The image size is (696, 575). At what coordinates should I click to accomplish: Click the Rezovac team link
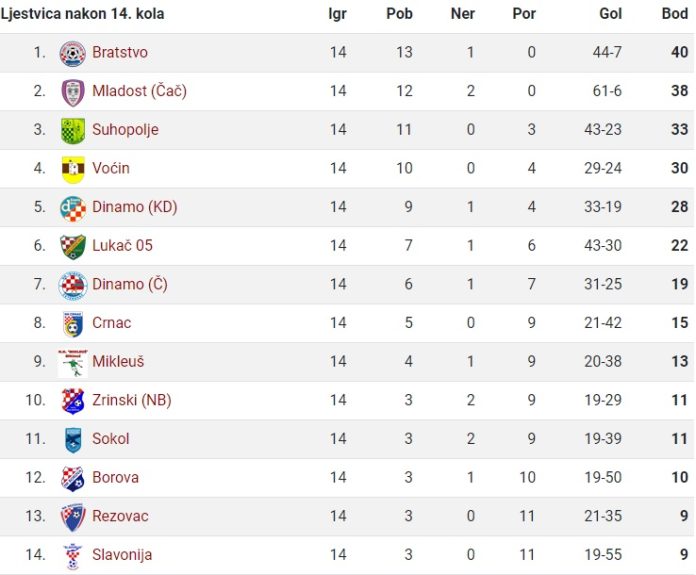(x=120, y=516)
